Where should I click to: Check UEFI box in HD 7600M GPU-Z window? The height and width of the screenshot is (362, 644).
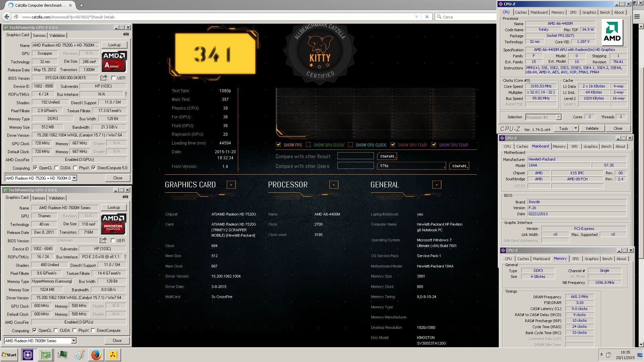coord(113,240)
